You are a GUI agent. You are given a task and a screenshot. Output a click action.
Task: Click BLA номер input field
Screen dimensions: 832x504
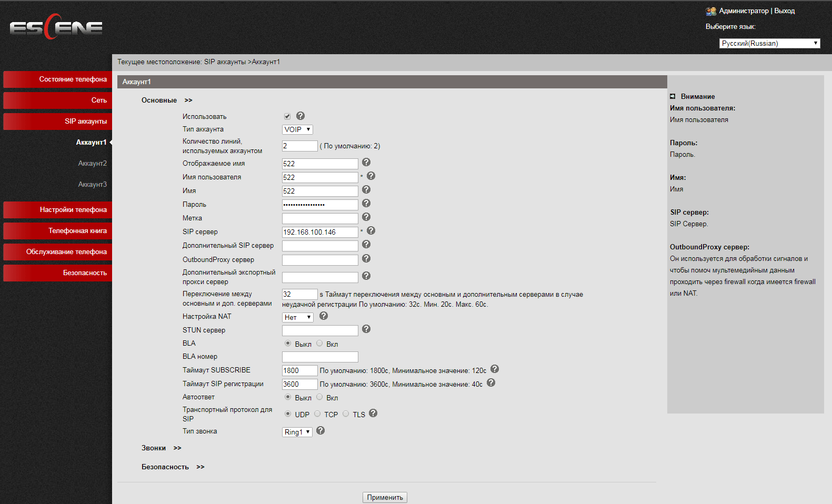coord(320,357)
